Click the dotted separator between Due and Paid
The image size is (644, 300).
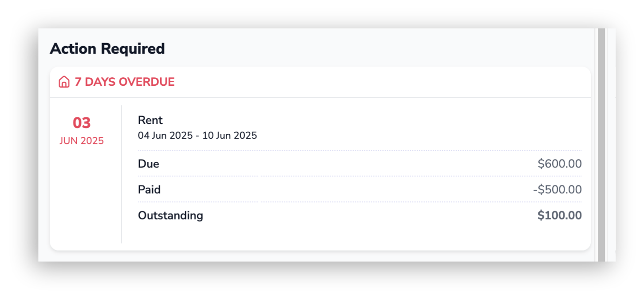(x=360, y=176)
